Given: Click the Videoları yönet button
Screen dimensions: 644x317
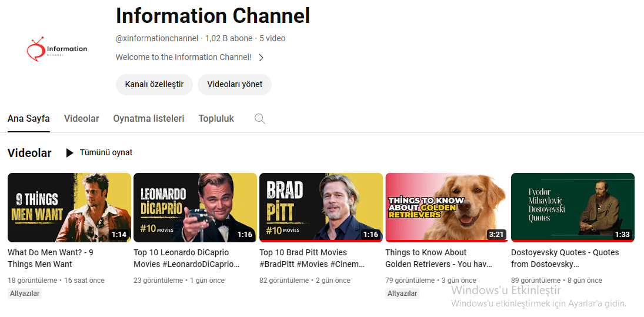Looking at the screenshot, I should (235, 85).
